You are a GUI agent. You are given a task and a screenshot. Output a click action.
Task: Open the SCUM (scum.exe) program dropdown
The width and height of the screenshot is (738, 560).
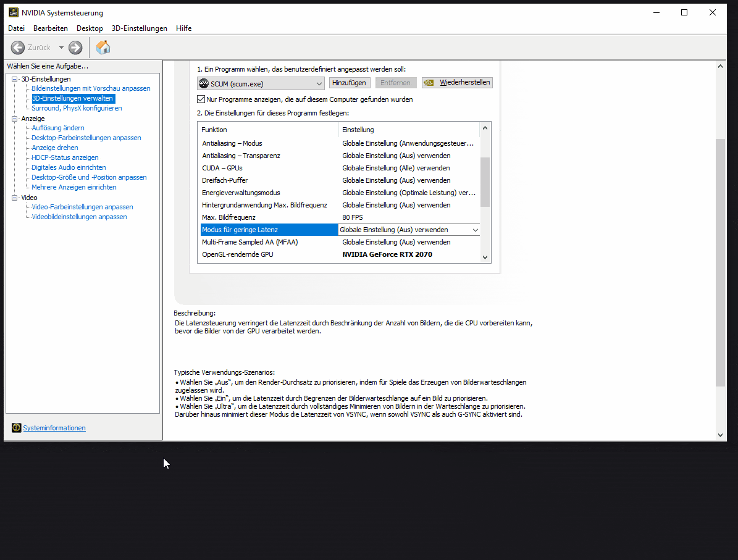[319, 83]
